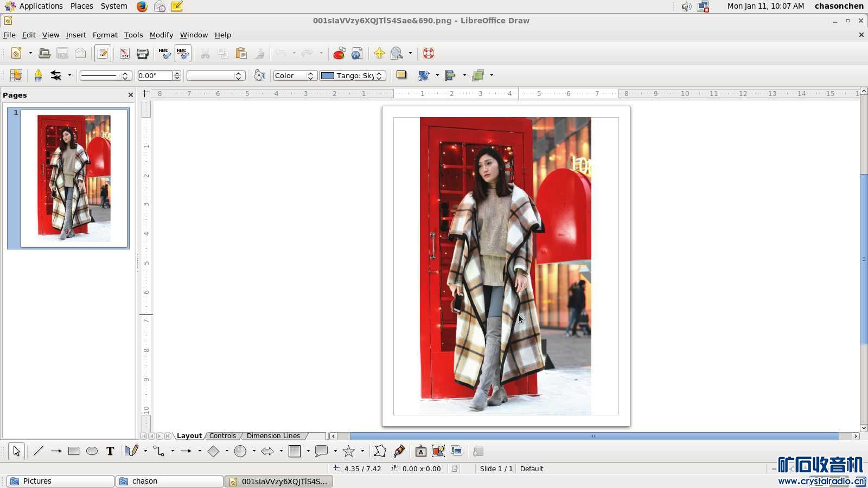Image resolution: width=868 pixels, height=488 pixels.
Task: Switch to the Pictures taskbar window
Action: [60, 481]
